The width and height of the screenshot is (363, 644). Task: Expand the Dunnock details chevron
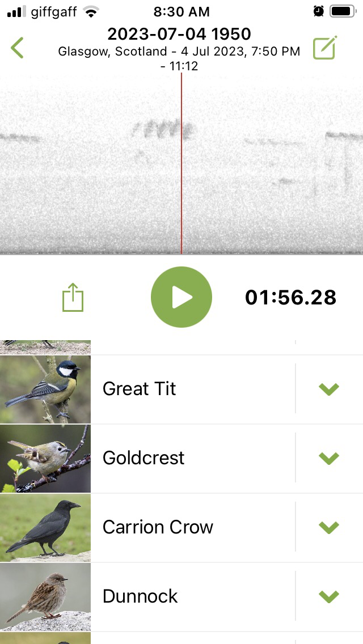click(x=329, y=596)
